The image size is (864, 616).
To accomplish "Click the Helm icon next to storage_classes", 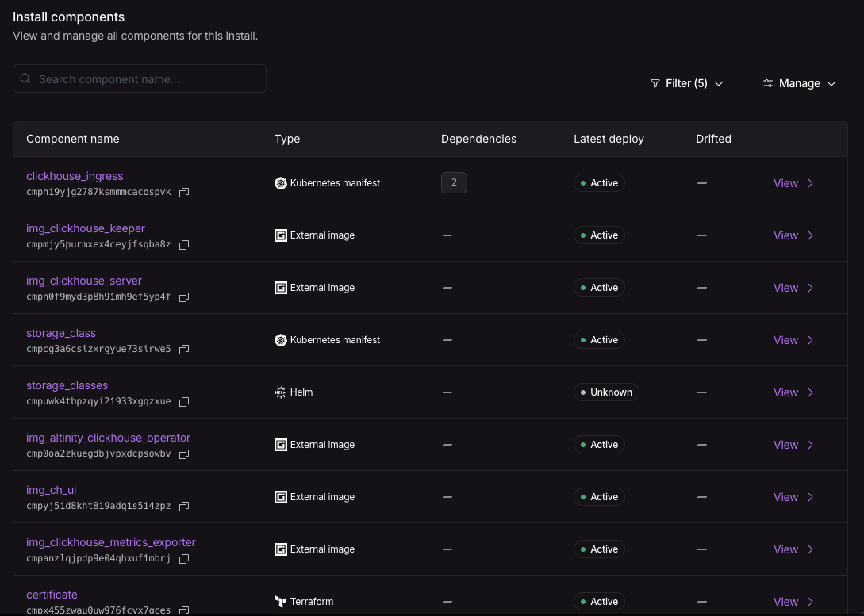I will click(x=281, y=392).
